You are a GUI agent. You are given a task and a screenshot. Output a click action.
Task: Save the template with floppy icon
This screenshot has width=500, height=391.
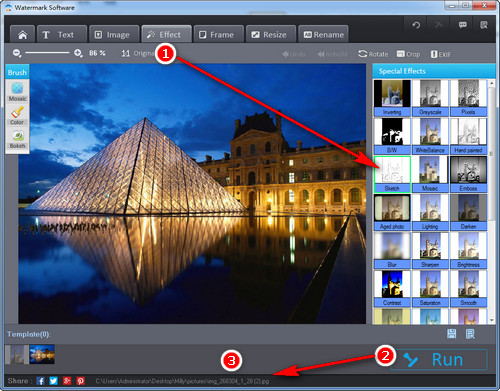pos(451,334)
